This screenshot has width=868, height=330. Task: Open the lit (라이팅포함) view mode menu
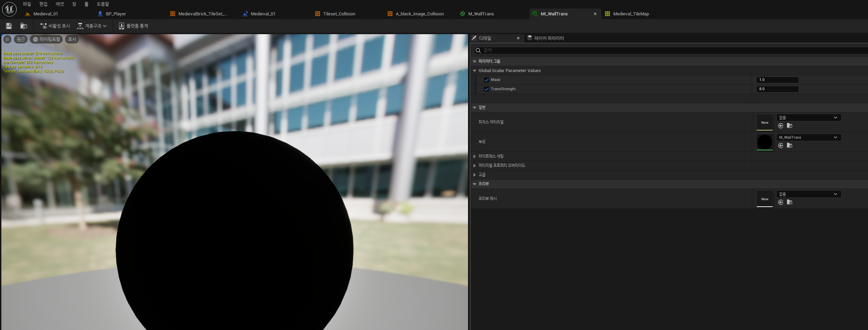pos(46,39)
